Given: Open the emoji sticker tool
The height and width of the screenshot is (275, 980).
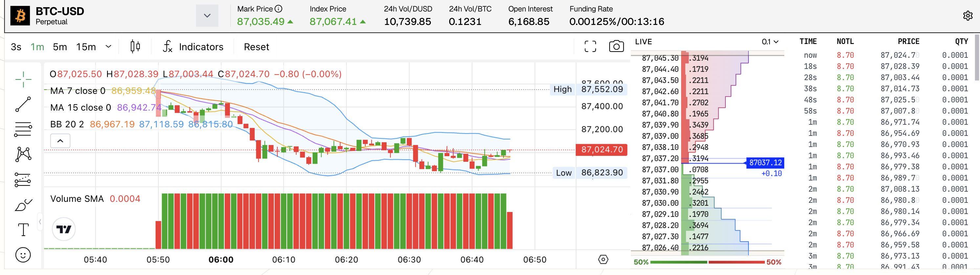Looking at the screenshot, I should pyautogui.click(x=23, y=255).
